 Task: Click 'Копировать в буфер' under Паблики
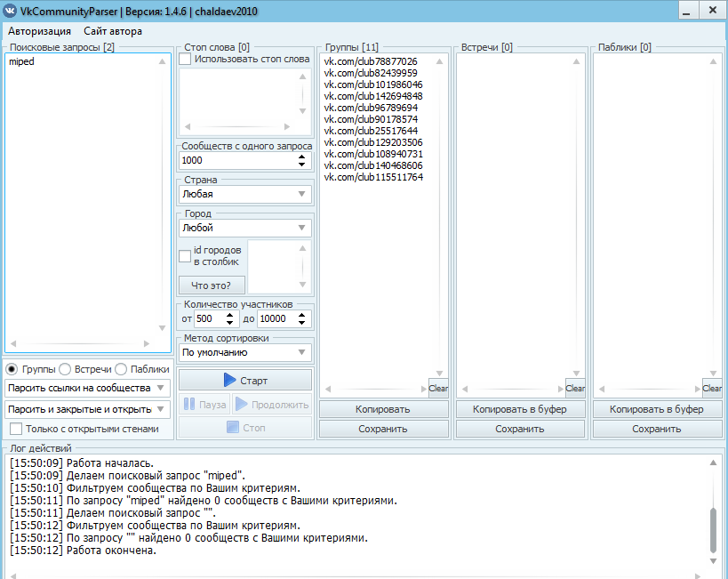(657, 409)
